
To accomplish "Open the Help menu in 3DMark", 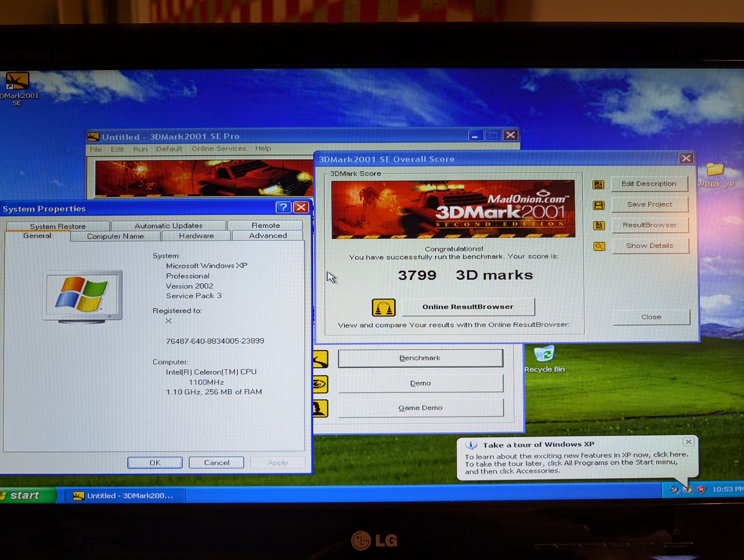I will (x=263, y=148).
